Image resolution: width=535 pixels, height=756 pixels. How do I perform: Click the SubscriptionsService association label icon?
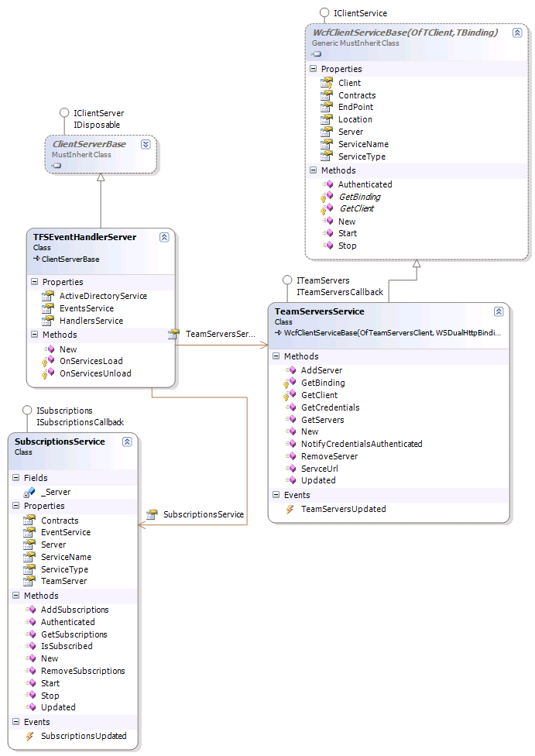coord(152,514)
